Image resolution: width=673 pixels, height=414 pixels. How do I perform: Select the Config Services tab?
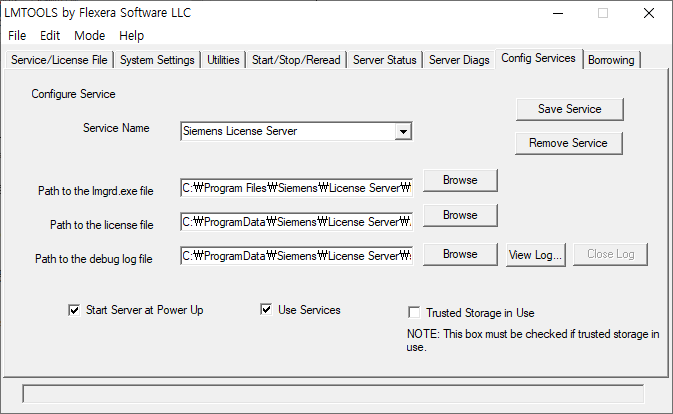539,58
